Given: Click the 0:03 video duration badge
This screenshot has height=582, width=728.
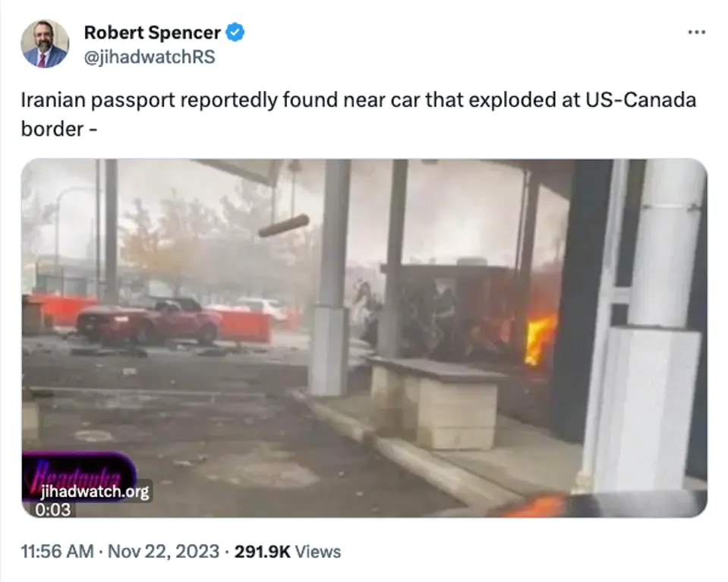Looking at the screenshot, I should point(53,510).
